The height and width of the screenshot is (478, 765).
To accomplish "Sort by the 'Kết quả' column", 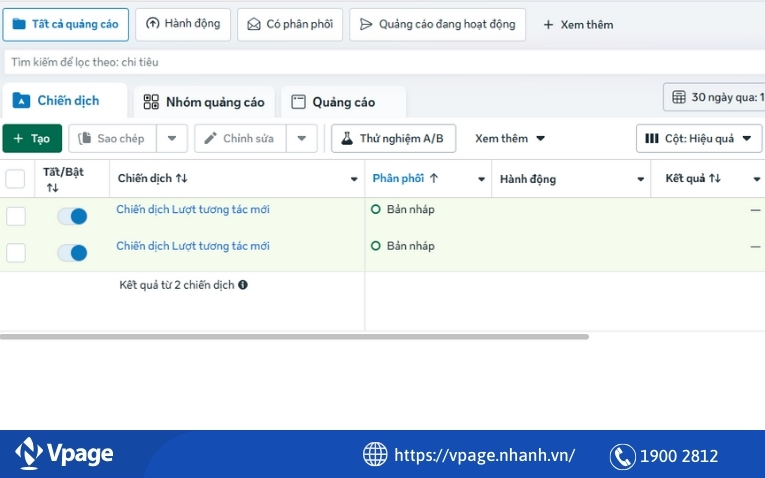I will point(693,179).
